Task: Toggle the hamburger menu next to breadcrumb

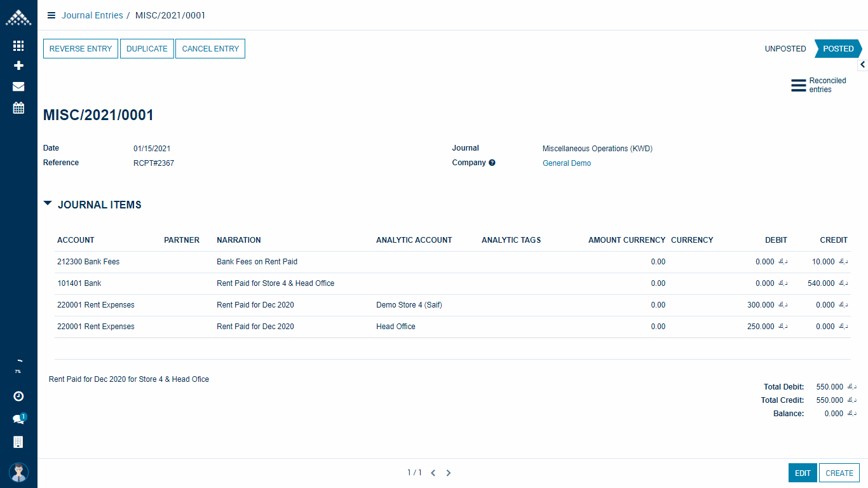Action: pos(51,15)
